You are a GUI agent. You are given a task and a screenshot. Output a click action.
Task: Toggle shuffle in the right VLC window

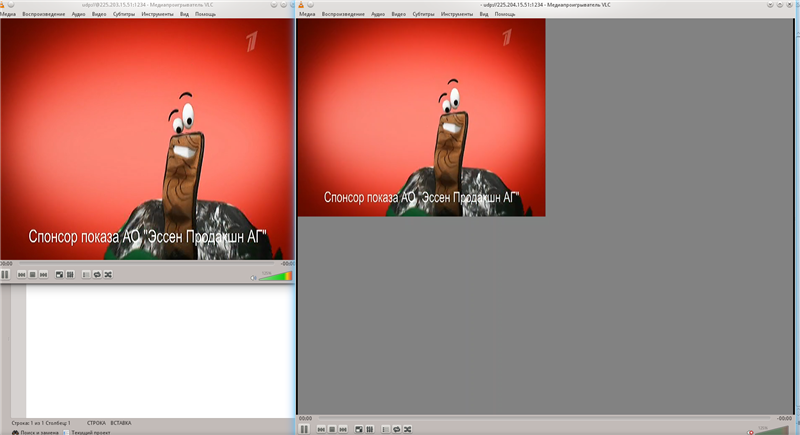point(408,429)
